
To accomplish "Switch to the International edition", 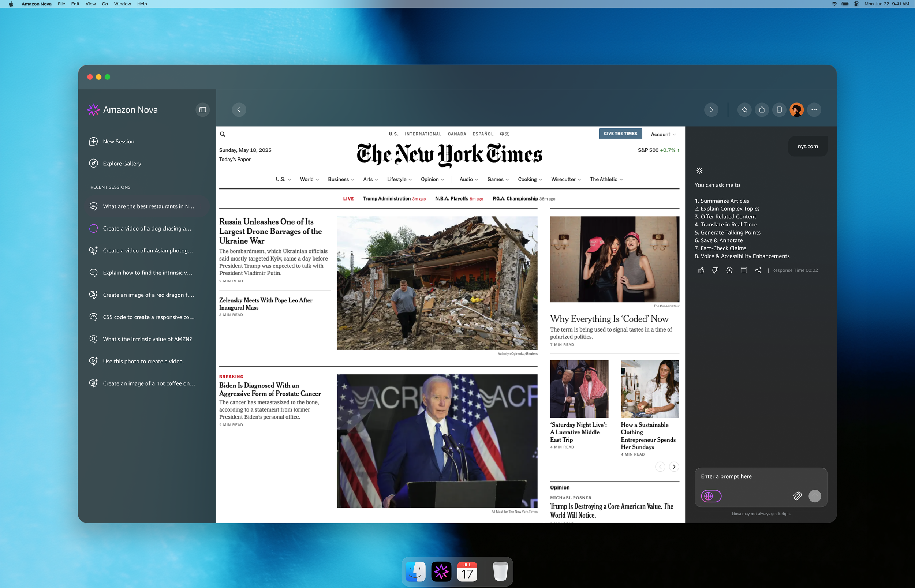I will [x=423, y=134].
